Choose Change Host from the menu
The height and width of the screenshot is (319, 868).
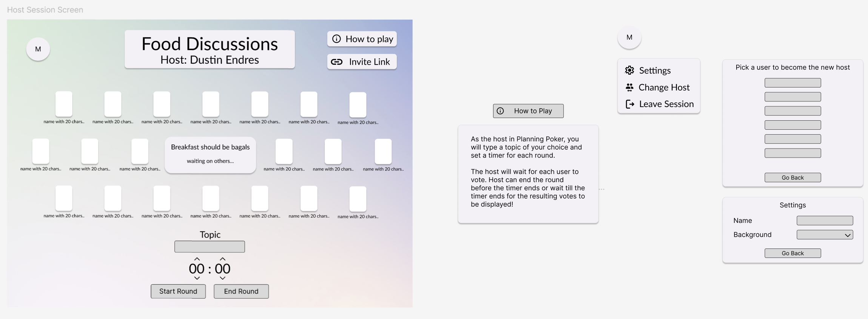(x=658, y=87)
